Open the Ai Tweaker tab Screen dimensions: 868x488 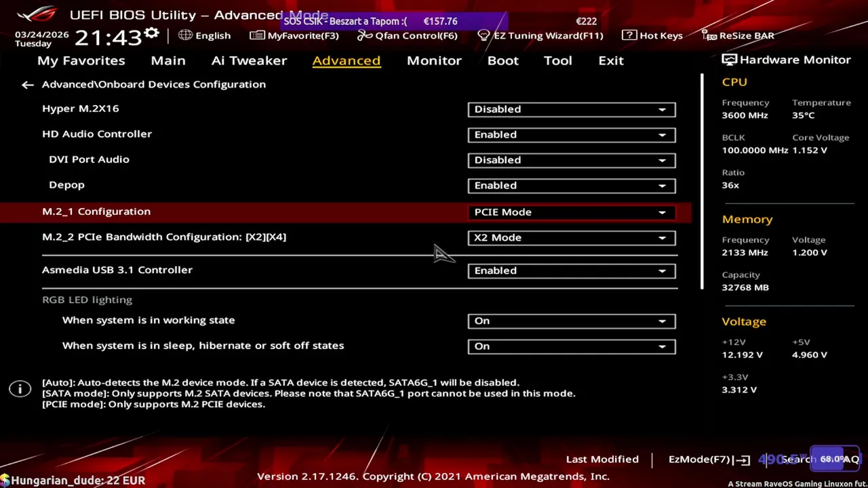pyautogui.click(x=249, y=60)
